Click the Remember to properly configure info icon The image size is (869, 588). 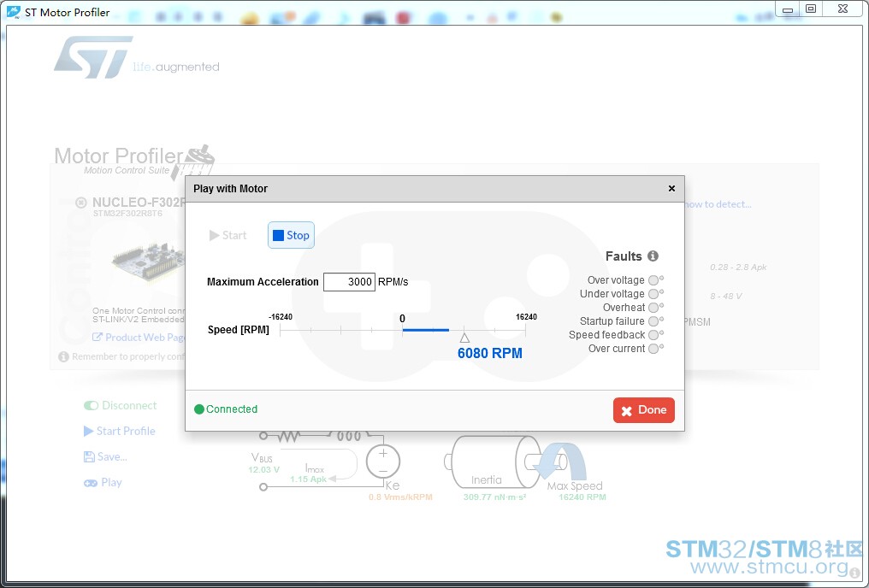64,356
